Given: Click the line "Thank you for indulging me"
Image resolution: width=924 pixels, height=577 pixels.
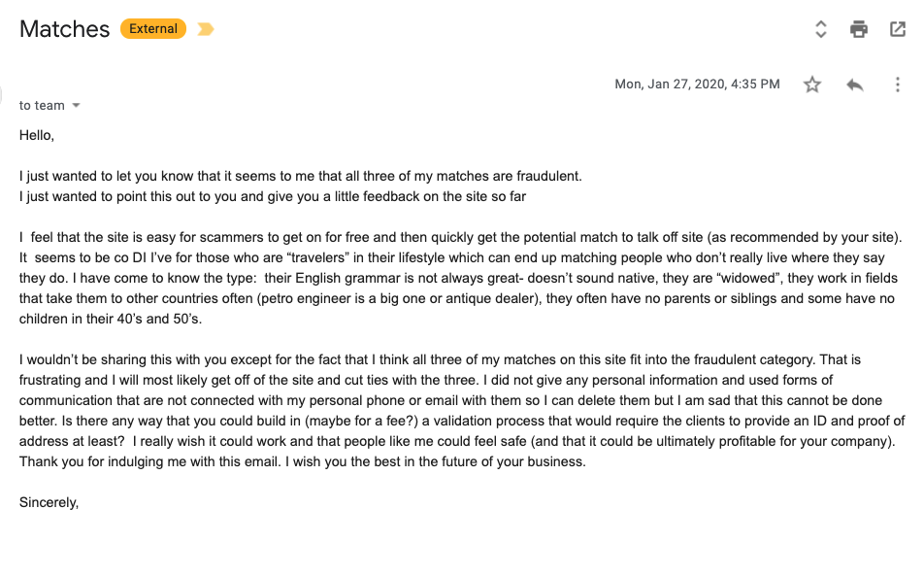Looking at the screenshot, I should point(302,462).
